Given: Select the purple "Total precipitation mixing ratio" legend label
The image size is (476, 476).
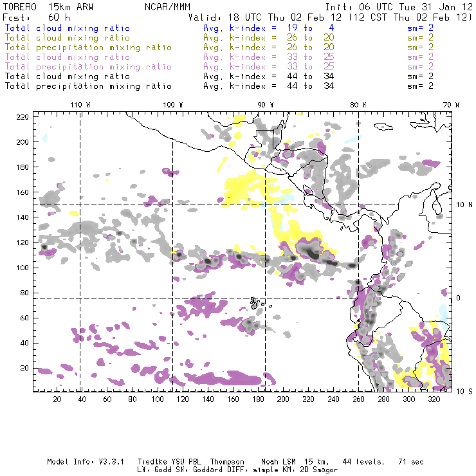Looking at the screenshot, I should [x=88, y=67].
